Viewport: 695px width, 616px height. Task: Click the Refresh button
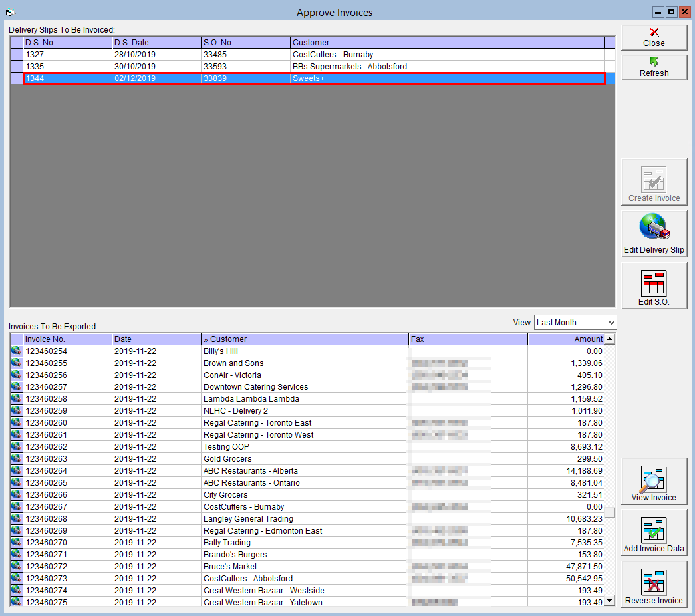(x=654, y=67)
